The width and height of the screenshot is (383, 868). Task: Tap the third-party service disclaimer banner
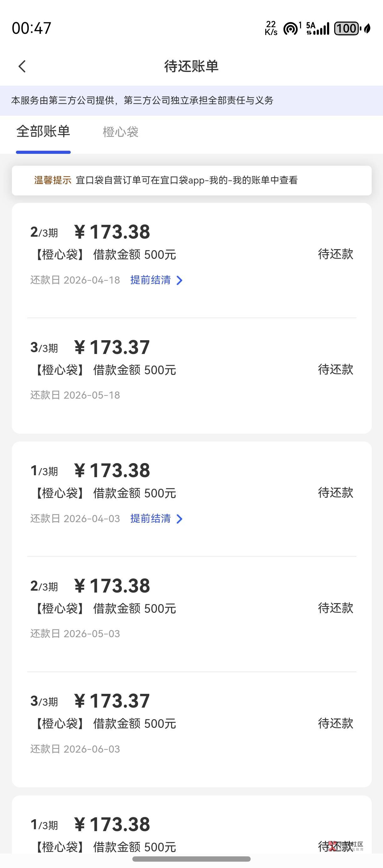pyautogui.click(x=191, y=100)
